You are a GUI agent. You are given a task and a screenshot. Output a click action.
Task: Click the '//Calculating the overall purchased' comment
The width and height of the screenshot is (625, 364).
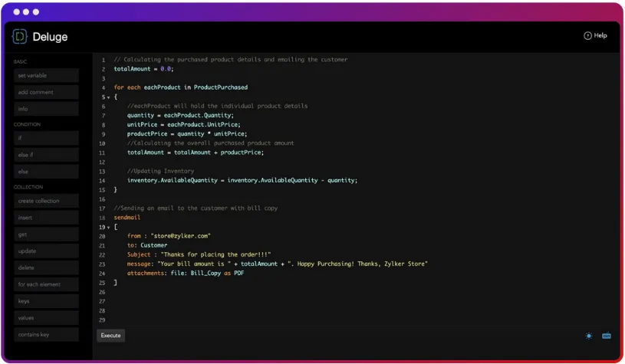pos(210,143)
